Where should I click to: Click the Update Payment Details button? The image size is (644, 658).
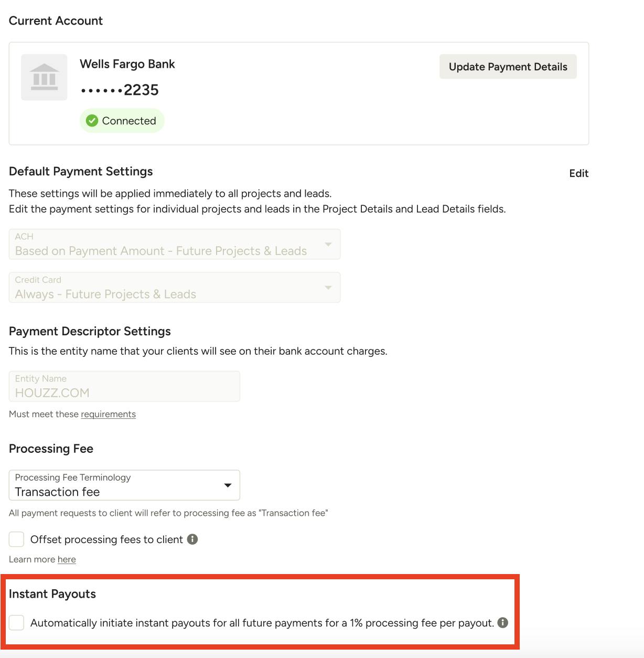point(507,67)
